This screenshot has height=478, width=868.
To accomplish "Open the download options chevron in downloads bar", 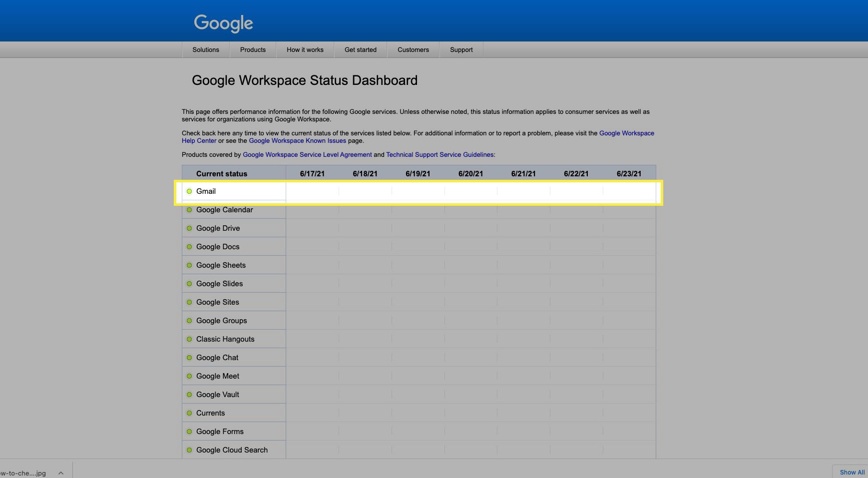I will point(61,473).
